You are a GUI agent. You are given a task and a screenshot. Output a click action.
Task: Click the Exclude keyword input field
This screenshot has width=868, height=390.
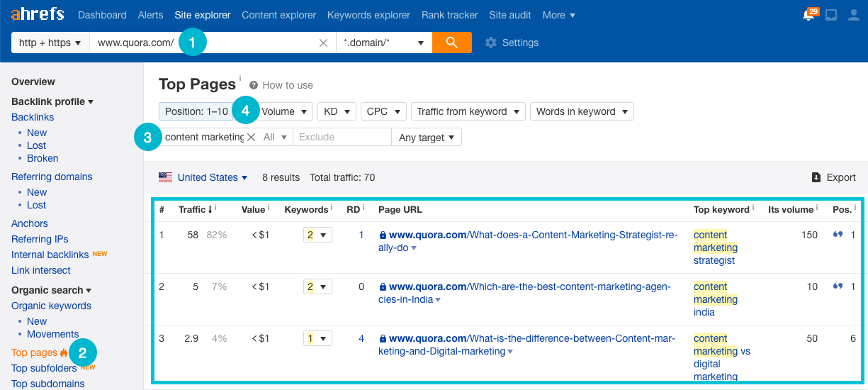tap(342, 137)
